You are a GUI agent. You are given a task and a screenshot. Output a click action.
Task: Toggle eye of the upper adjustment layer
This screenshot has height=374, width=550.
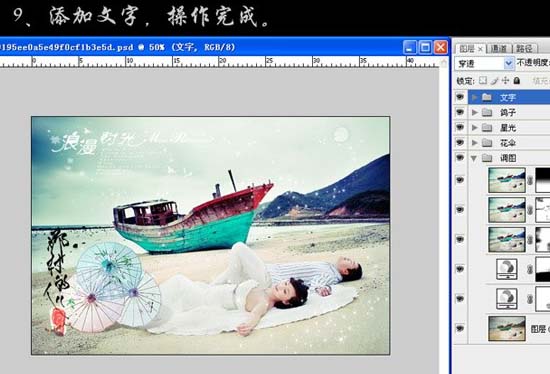pos(460,269)
